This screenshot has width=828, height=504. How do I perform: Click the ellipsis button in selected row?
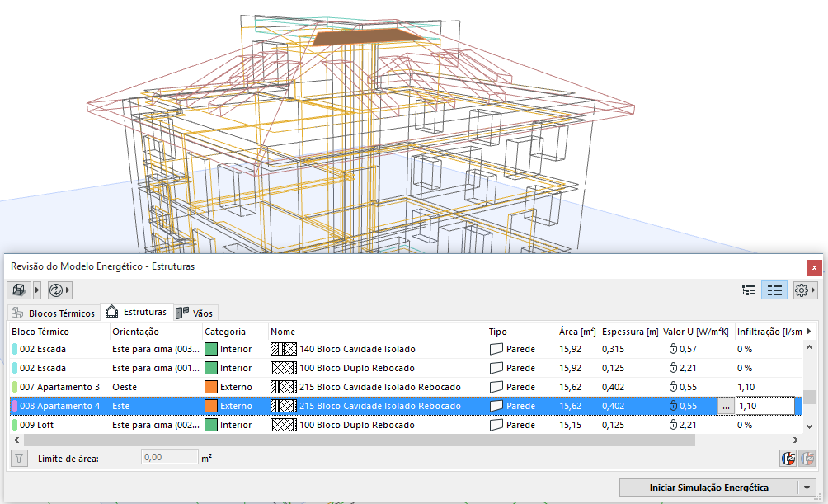pyautogui.click(x=725, y=406)
